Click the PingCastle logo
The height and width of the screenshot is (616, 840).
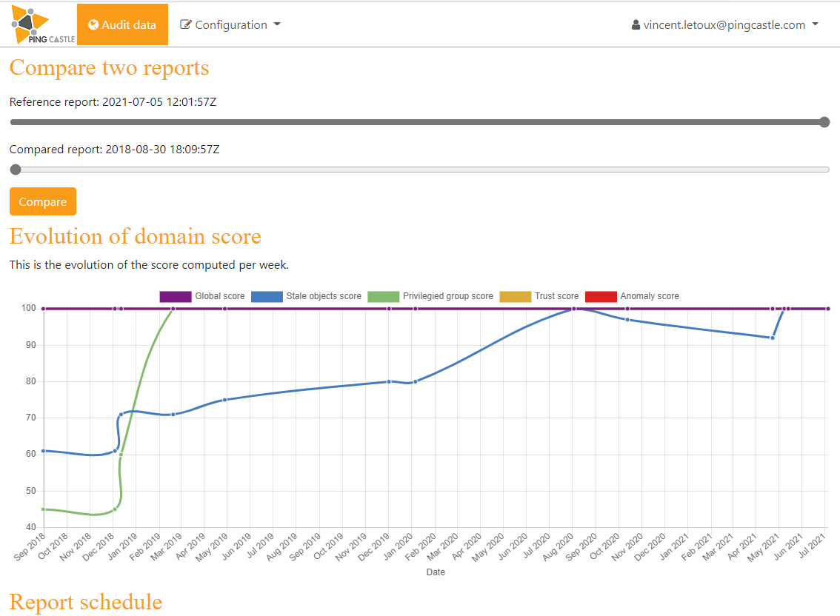pyautogui.click(x=41, y=24)
